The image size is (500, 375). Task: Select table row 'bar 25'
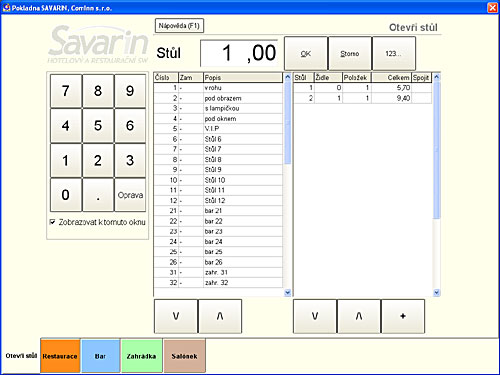[x=218, y=252]
